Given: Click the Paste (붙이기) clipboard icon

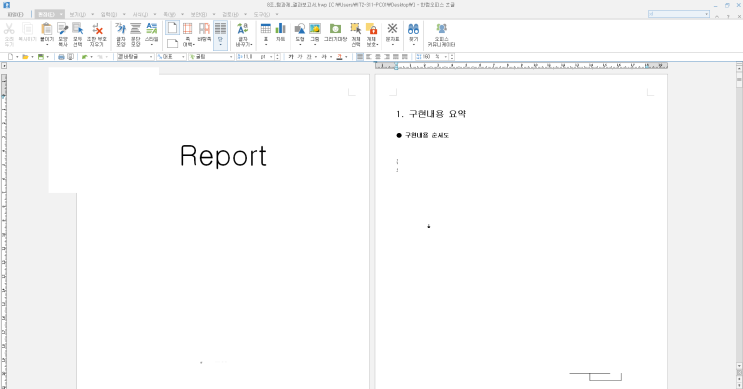Looking at the screenshot, I should click(46, 29).
